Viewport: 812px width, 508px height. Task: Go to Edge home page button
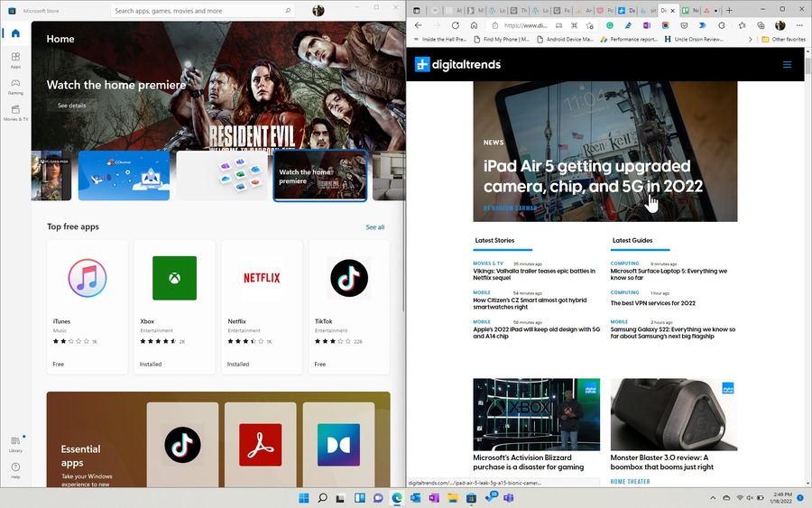tap(474, 25)
